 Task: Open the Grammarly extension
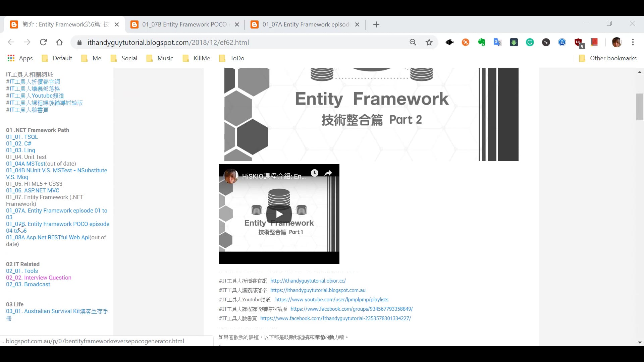[530, 42]
